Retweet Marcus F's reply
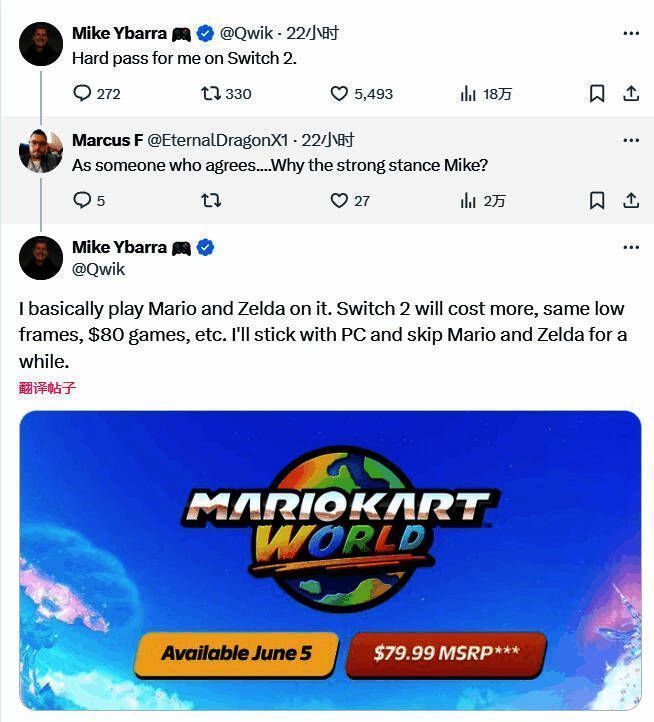Image resolution: width=654 pixels, height=722 pixels. [x=211, y=200]
